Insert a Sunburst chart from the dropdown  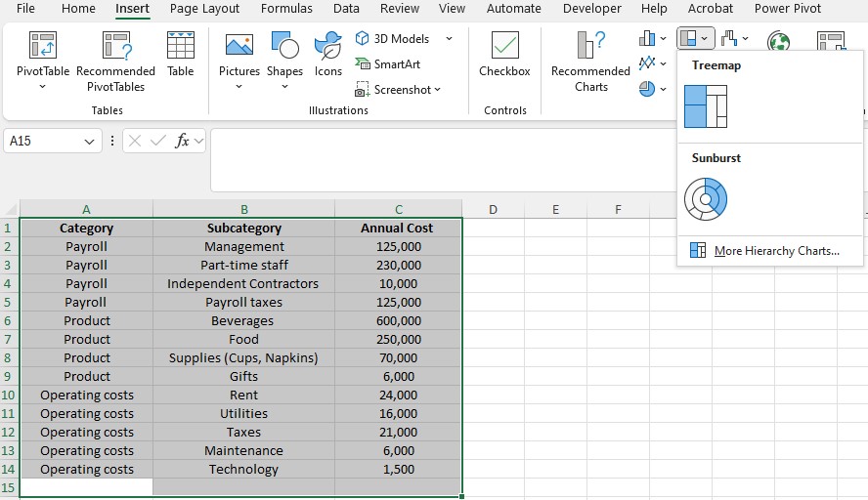tap(705, 198)
